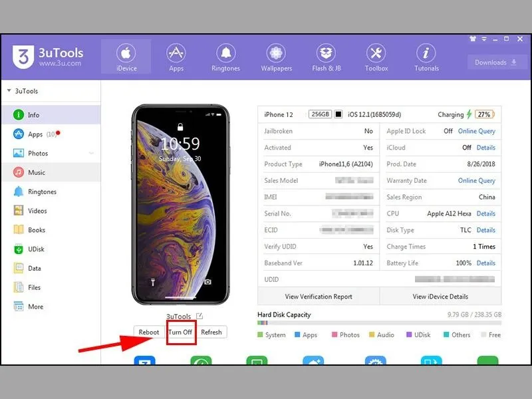The height and width of the screenshot is (399, 532).
Task: Select More in the sidebar
Action: tap(51, 307)
